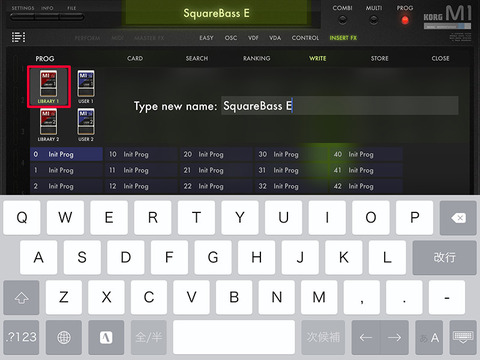This screenshot has height=360, width=480.
Task: Switch to MULTI mode
Action: tap(374, 20)
